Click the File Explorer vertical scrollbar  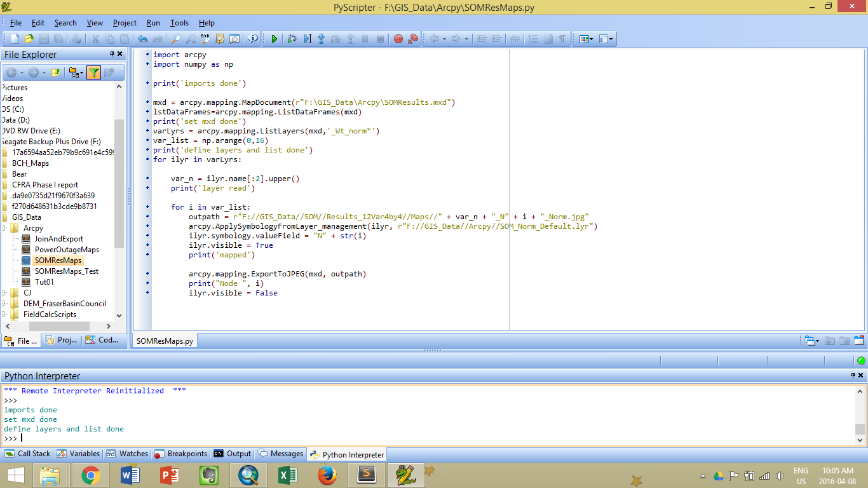point(119,184)
